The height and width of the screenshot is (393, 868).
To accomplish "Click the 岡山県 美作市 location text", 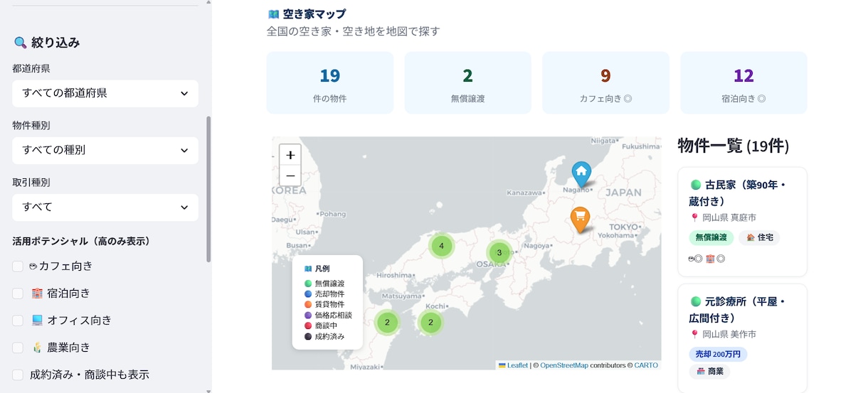I will tap(729, 335).
